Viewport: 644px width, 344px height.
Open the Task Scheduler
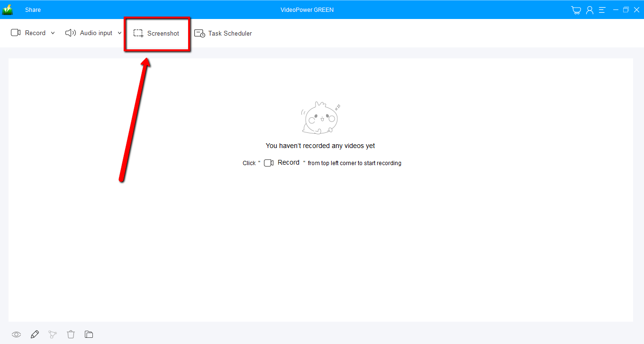229,33
